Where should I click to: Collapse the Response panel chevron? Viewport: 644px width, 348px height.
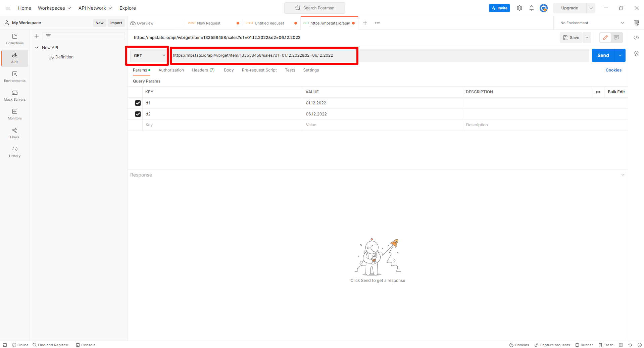coord(623,175)
